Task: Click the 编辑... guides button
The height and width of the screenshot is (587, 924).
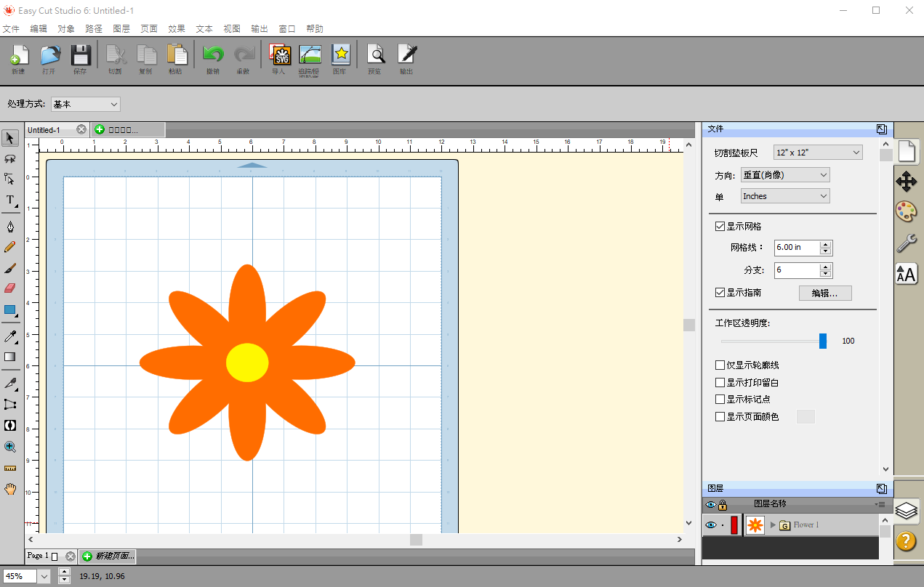Action: tap(825, 293)
